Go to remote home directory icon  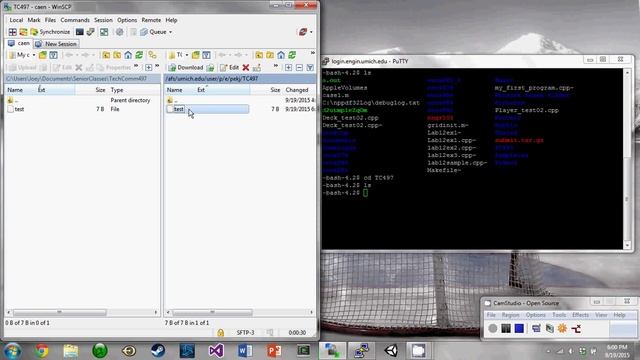[281, 55]
